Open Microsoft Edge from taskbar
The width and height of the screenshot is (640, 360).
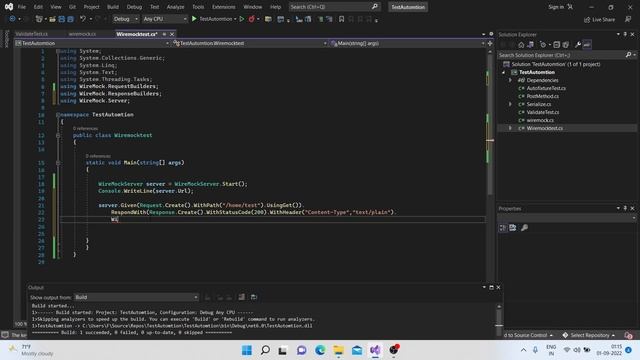(x=320, y=350)
